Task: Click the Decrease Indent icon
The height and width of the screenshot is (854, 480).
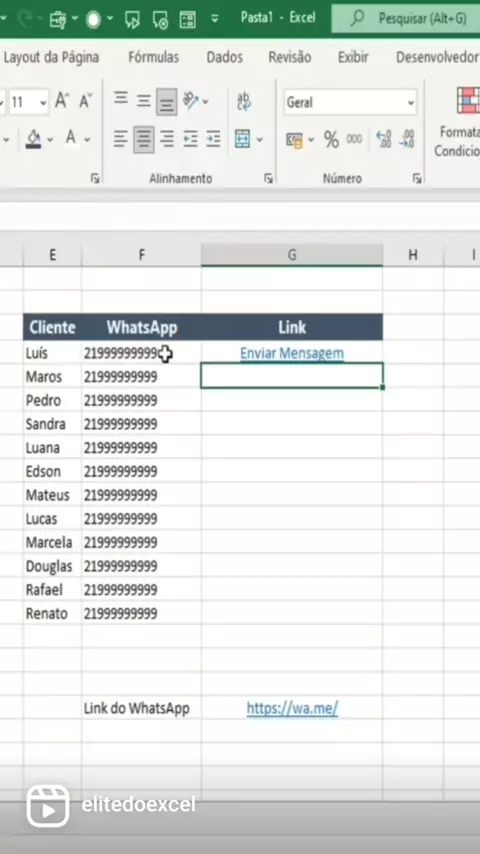Action: click(190, 139)
